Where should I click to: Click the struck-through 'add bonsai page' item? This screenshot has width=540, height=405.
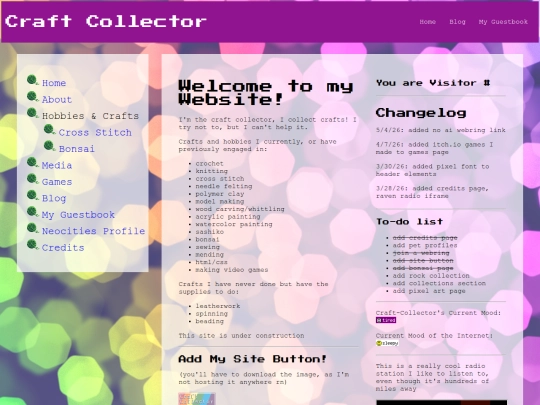pos(423,268)
